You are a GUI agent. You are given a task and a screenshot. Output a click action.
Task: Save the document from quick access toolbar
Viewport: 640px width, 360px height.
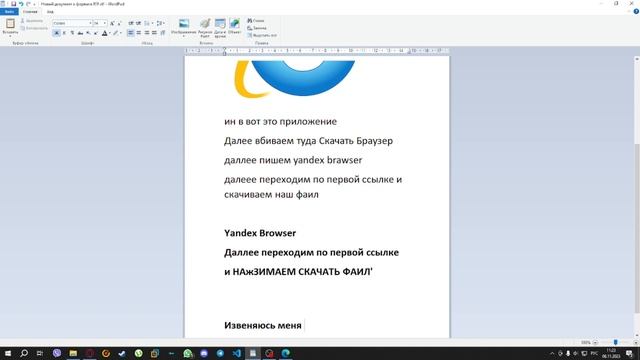(x=13, y=4)
